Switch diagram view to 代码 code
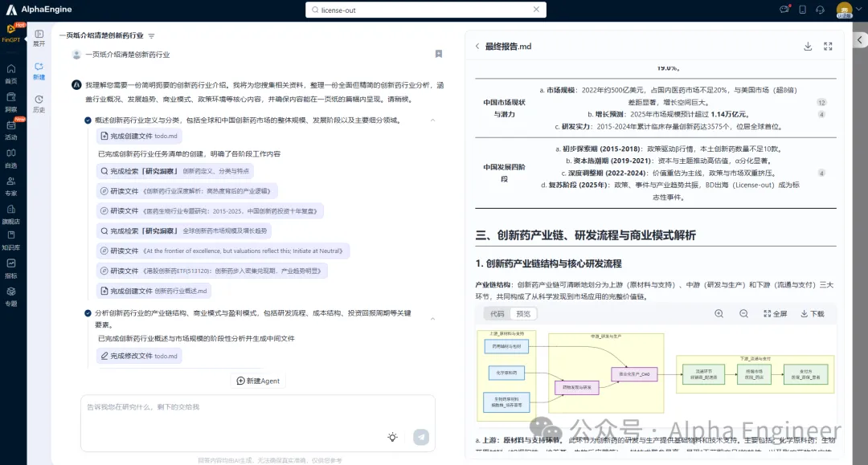Image resolution: width=868 pixels, height=465 pixels. 497,314
